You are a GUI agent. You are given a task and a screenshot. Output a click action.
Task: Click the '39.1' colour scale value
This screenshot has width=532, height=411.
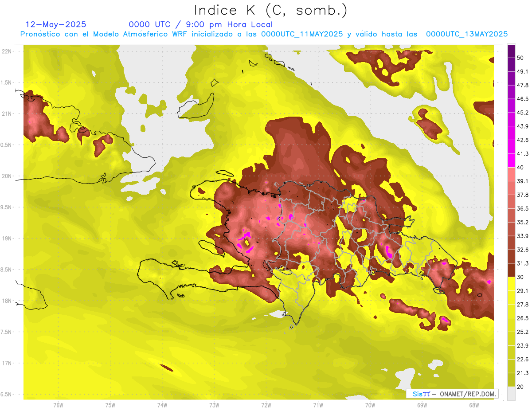(523, 181)
